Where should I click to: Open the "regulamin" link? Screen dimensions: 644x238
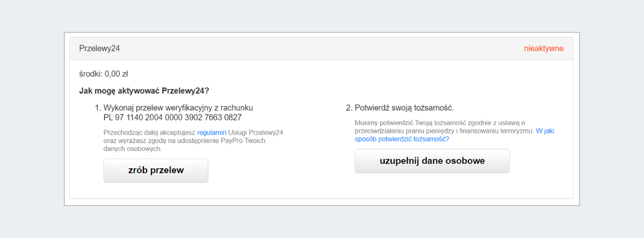point(212,132)
